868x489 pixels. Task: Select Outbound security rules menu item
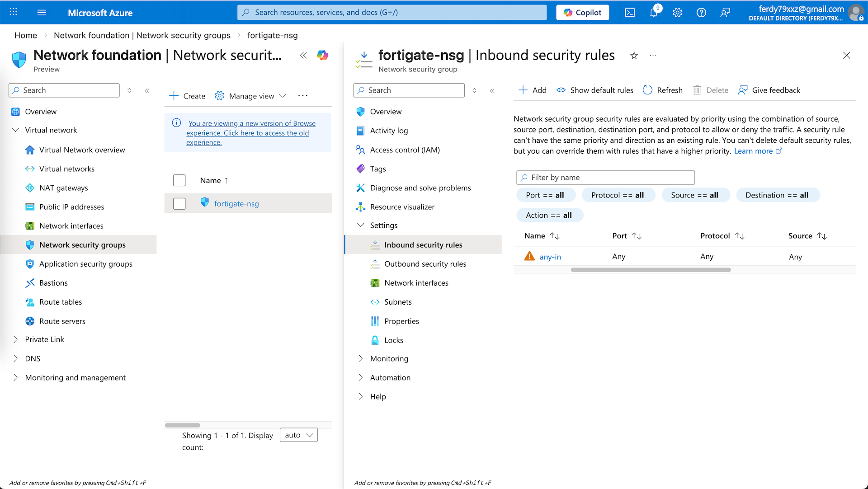[425, 263]
